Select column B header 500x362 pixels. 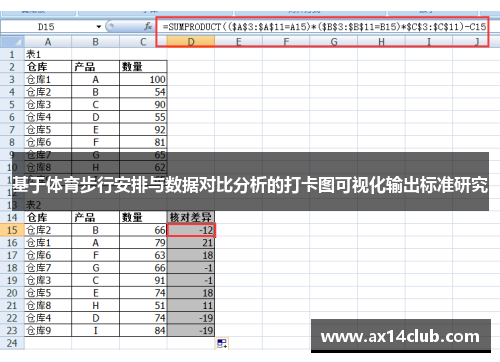95,42
